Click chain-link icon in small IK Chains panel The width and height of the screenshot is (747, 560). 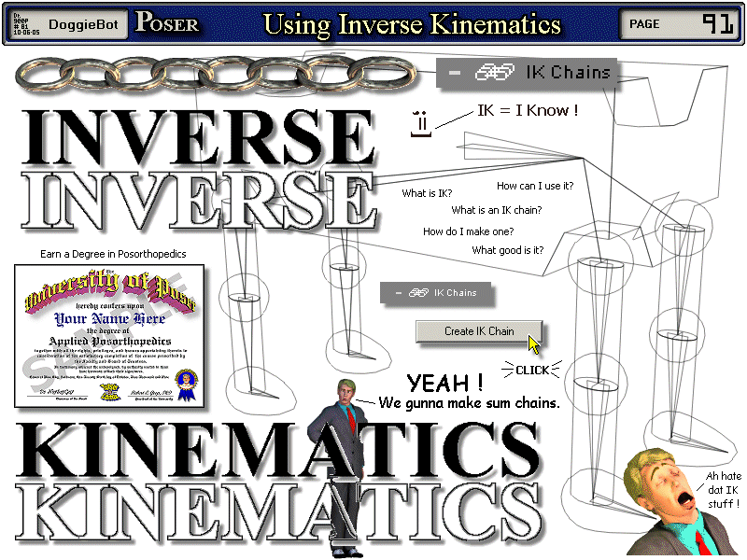click(418, 293)
